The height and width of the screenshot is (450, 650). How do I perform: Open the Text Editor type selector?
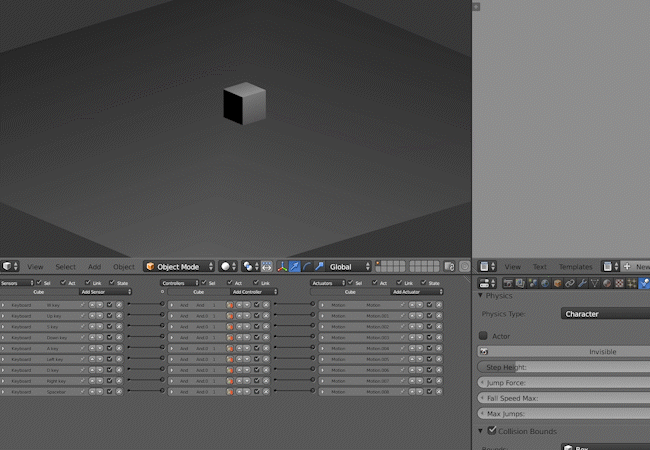click(x=487, y=266)
